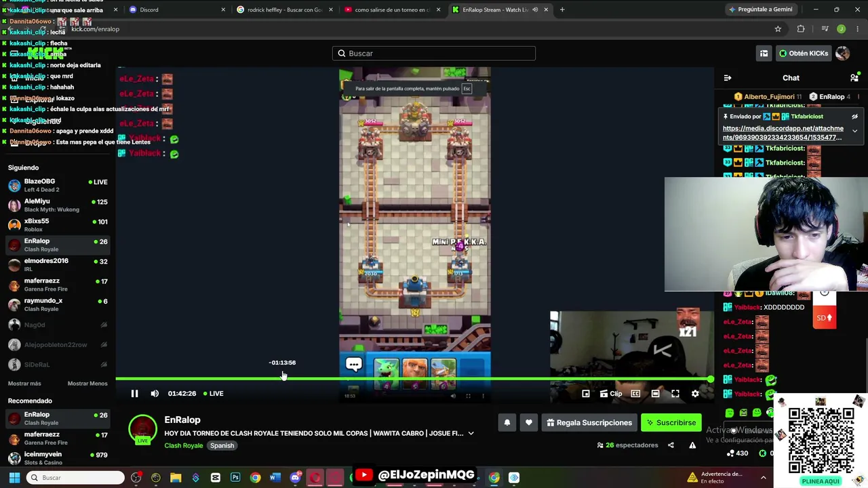Open AleMiyu channel in sidebar
The width and height of the screenshot is (868, 488).
58,205
